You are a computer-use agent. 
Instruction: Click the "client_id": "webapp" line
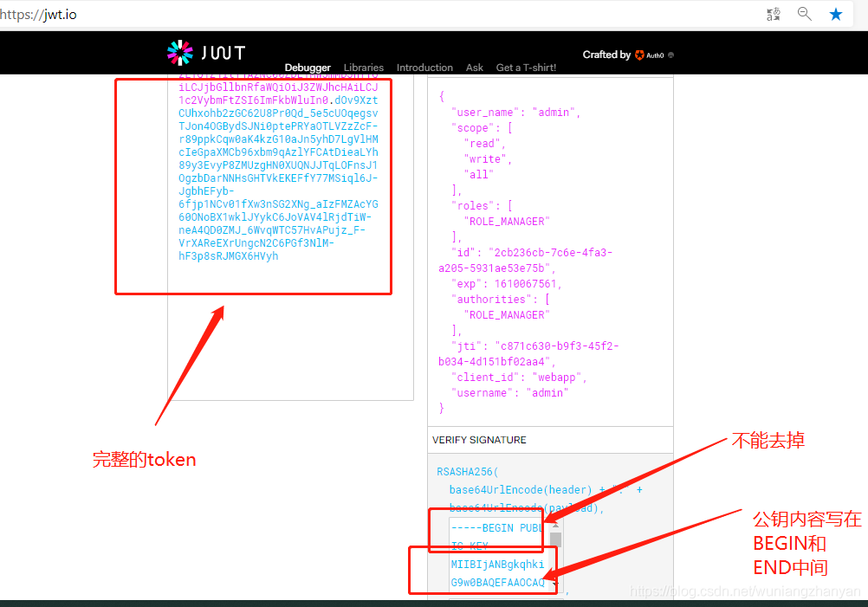pyautogui.click(x=519, y=378)
